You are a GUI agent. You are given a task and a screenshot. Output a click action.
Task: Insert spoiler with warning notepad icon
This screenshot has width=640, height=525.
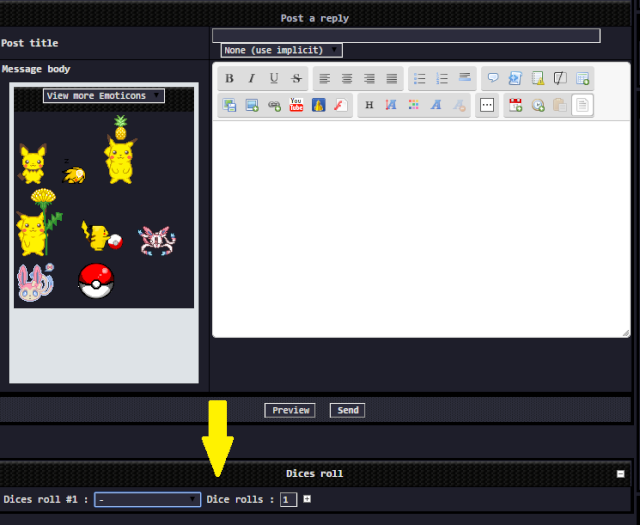tap(538, 78)
